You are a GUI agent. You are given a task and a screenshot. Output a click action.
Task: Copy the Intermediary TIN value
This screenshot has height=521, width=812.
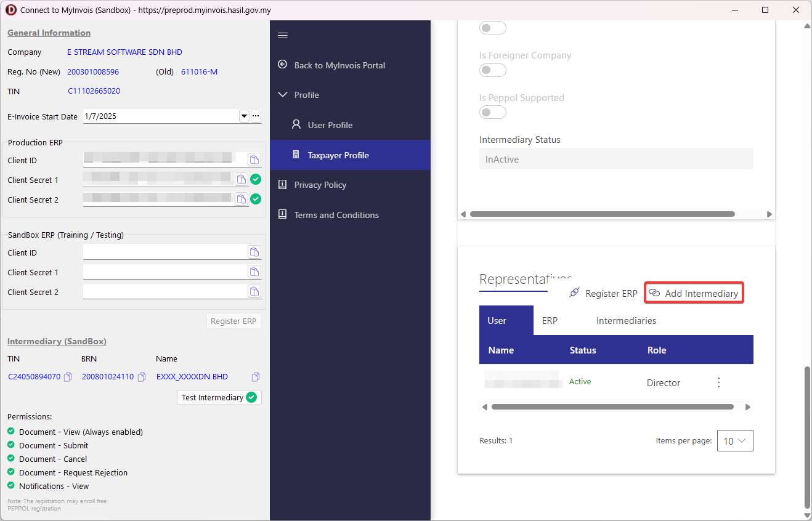click(68, 377)
